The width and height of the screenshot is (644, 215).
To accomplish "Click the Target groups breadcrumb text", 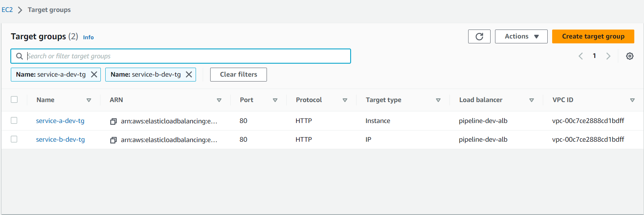I will (49, 10).
